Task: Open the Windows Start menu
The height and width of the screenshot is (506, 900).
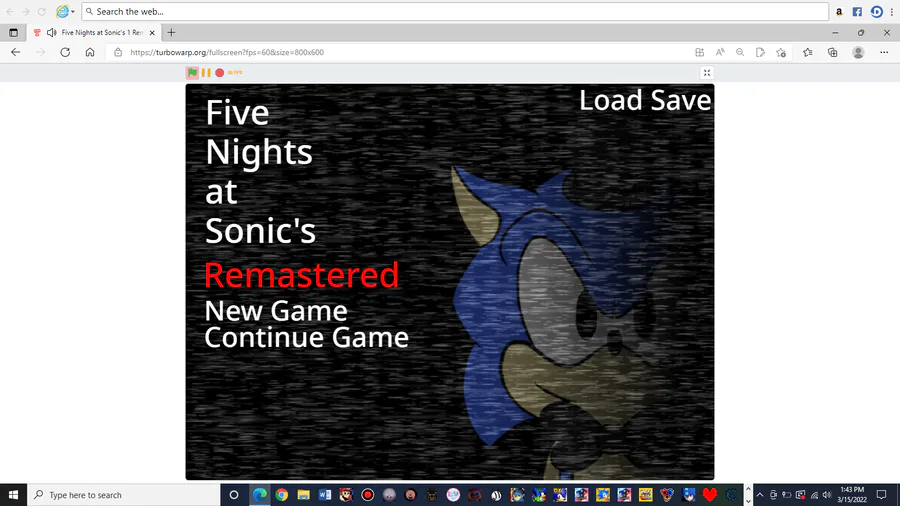Action: (x=13, y=495)
